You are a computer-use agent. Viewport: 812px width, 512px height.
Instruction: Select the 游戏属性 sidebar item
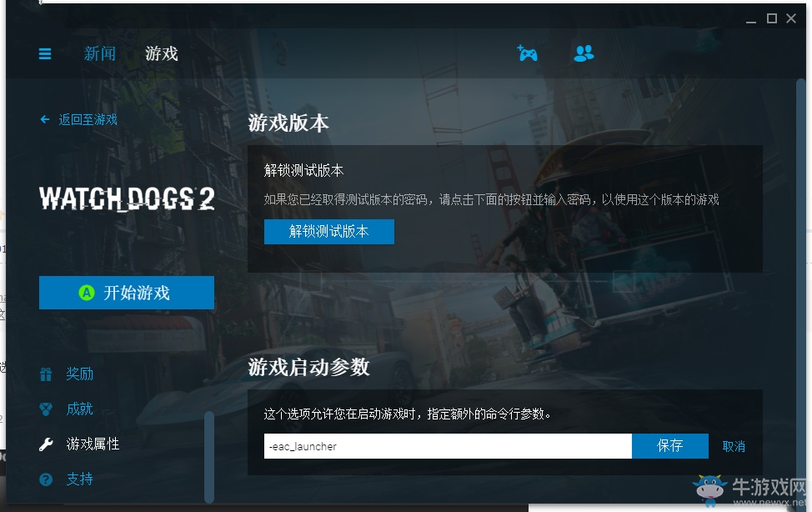(93, 444)
